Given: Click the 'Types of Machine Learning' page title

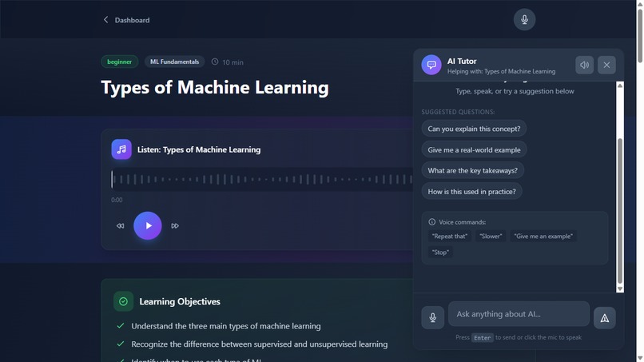Looking at the screenshot, I should 215,87.
